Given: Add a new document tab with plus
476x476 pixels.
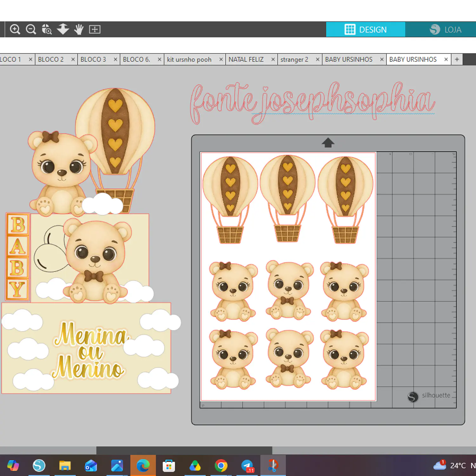Looking at the screenshot, I should tap(457, 59).
